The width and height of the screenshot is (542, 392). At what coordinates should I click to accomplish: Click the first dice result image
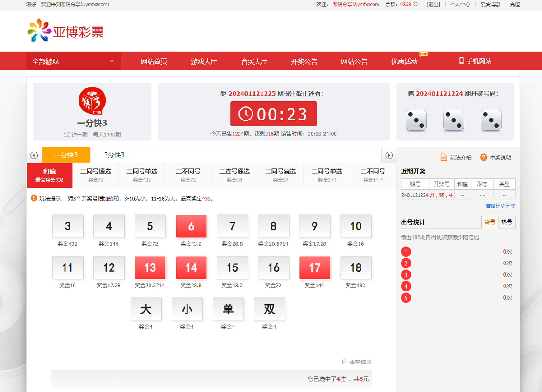click(x=416, y=120)
